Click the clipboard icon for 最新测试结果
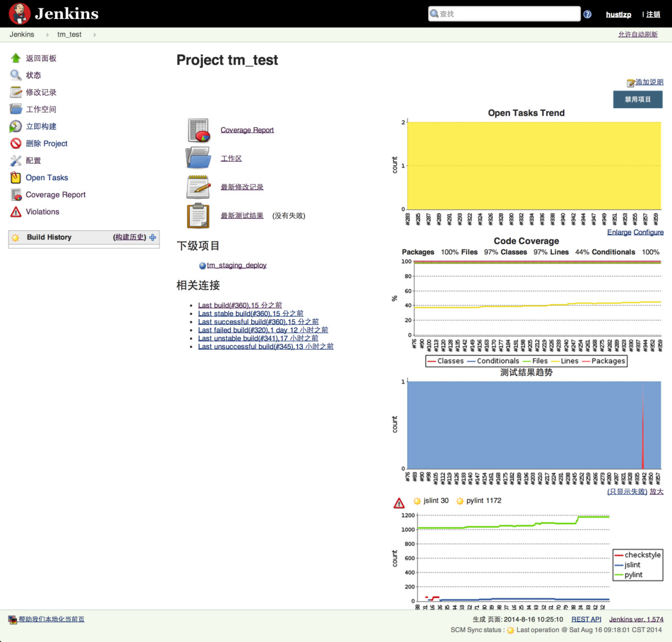672x642 pixels. point(198,215)
